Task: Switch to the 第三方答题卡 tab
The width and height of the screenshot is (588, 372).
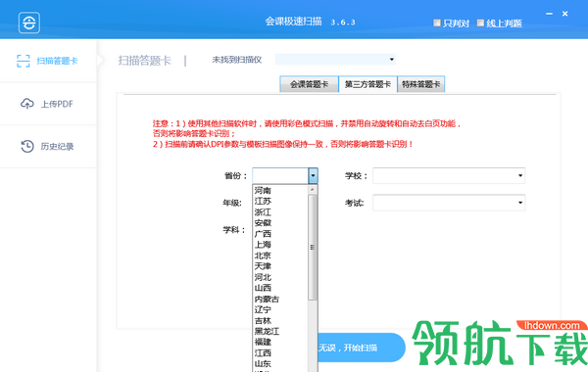Action: click(x=367, y=84)
